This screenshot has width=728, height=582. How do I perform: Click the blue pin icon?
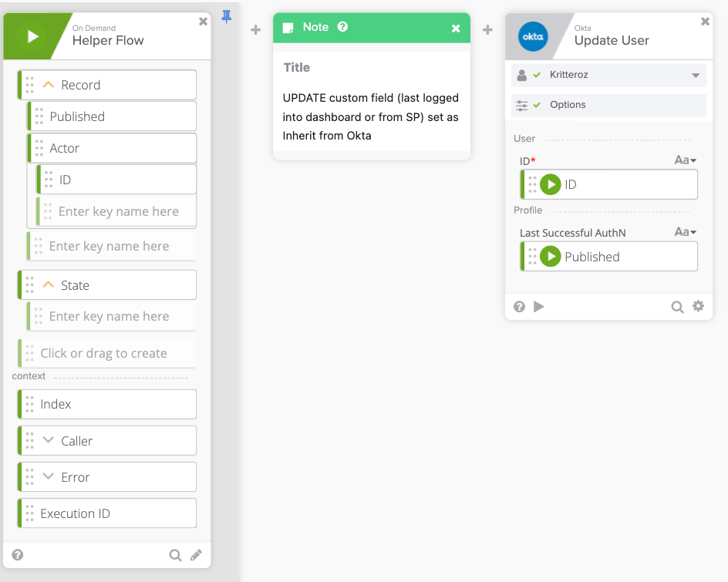pos(227,17)
